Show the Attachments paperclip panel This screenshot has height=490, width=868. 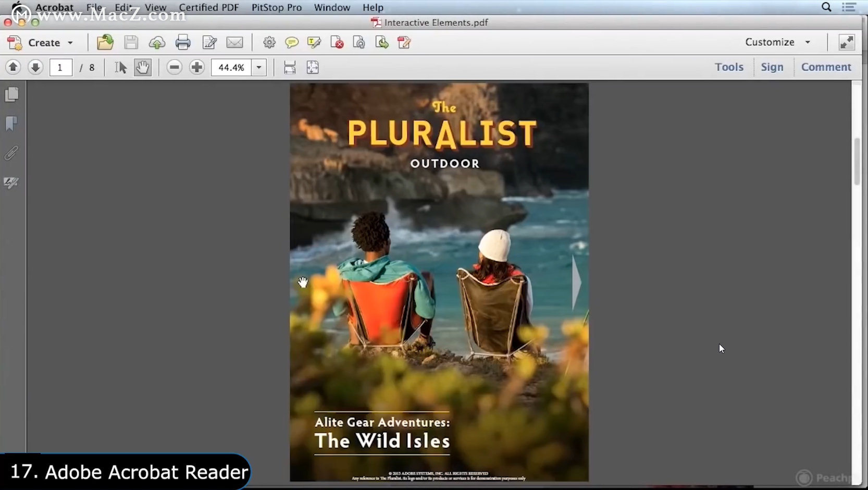tap(11, 153)
